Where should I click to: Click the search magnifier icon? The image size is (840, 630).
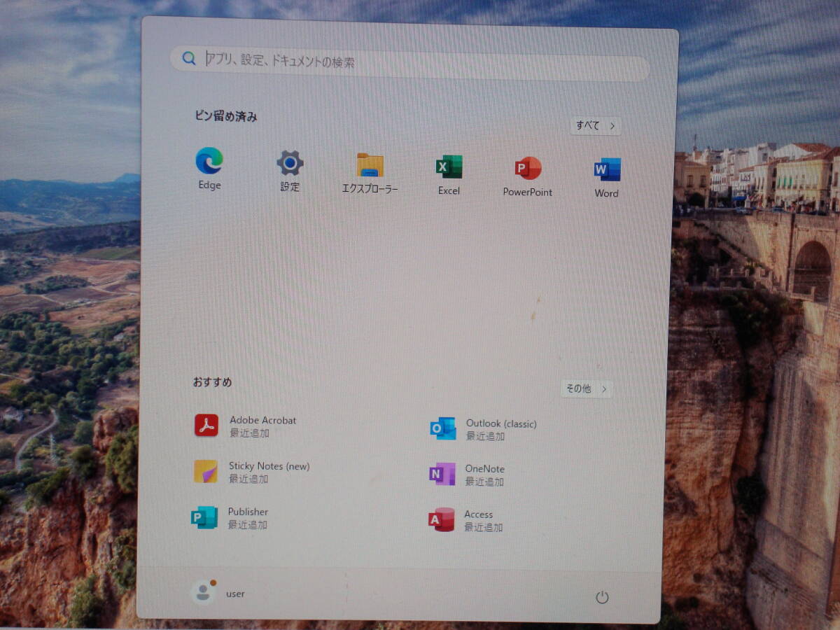click(x=189, y=58)
